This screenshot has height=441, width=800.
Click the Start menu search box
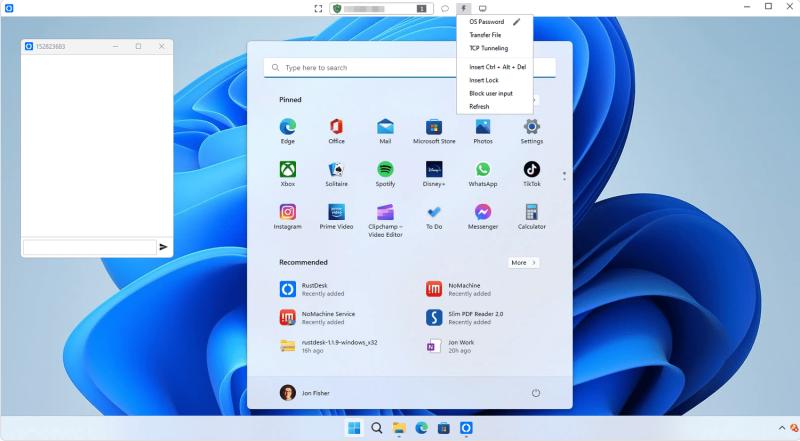click(410, 67)
